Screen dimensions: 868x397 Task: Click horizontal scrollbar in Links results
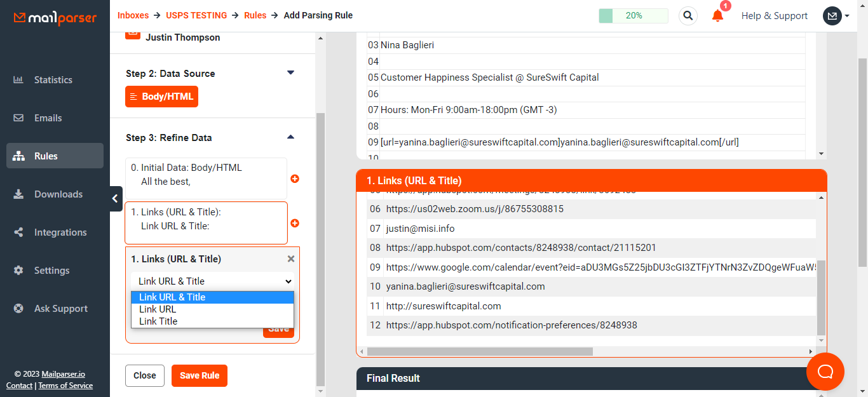pos(480,351)
